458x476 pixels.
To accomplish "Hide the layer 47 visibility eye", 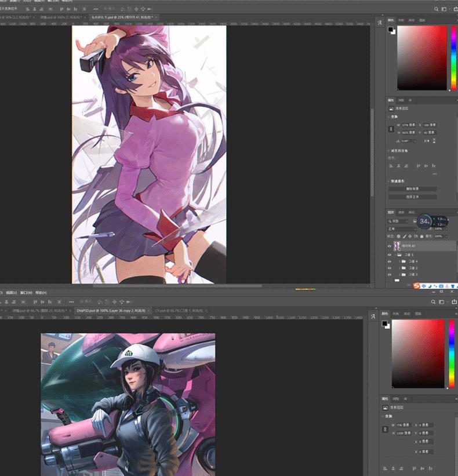I will (x=390, y=246).
